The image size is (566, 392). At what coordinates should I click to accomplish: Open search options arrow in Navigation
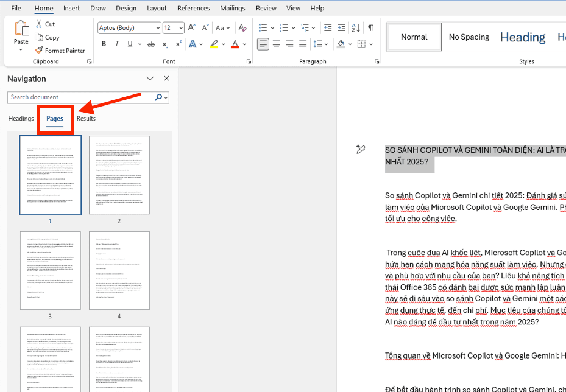coord(166,97)
